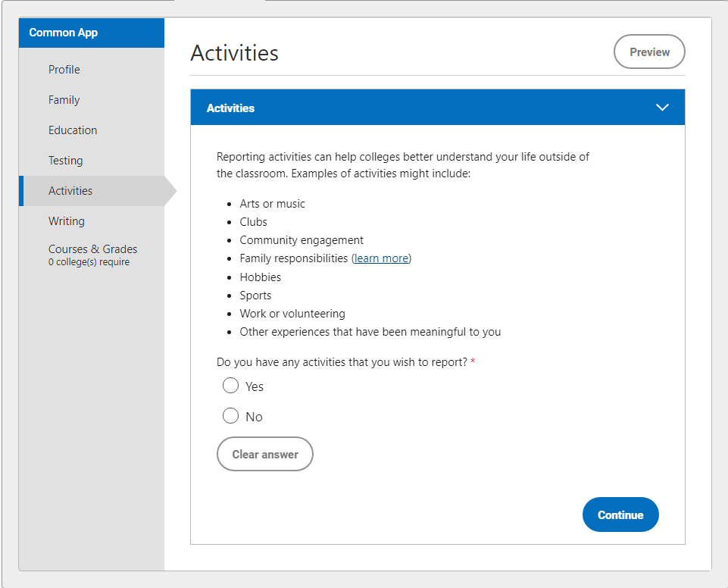The height and width of the screenshot is (588, 728).
Task: Select the No radio button
Action: (231, 417)
